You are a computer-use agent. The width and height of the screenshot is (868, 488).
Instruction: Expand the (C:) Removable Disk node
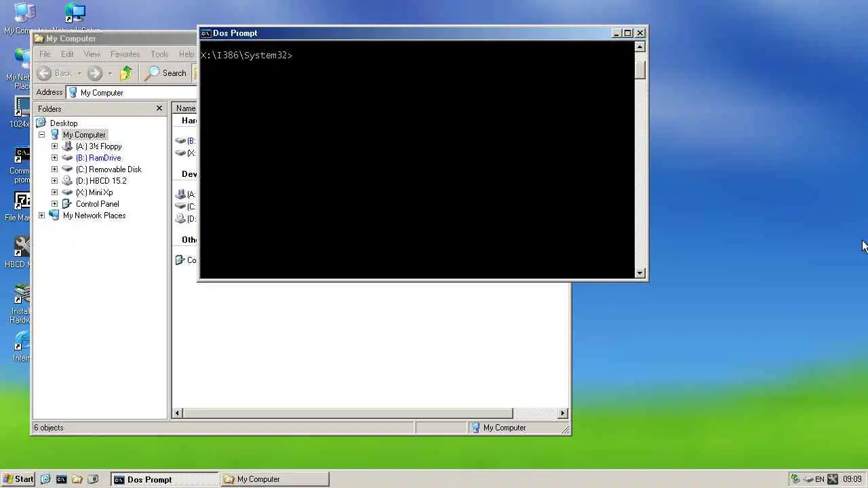55,169
